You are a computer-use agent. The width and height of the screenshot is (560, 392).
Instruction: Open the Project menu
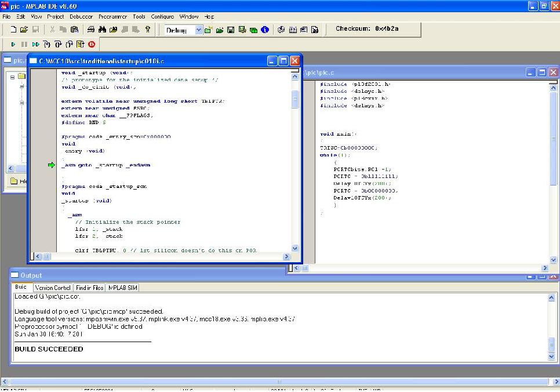point(55,17)
